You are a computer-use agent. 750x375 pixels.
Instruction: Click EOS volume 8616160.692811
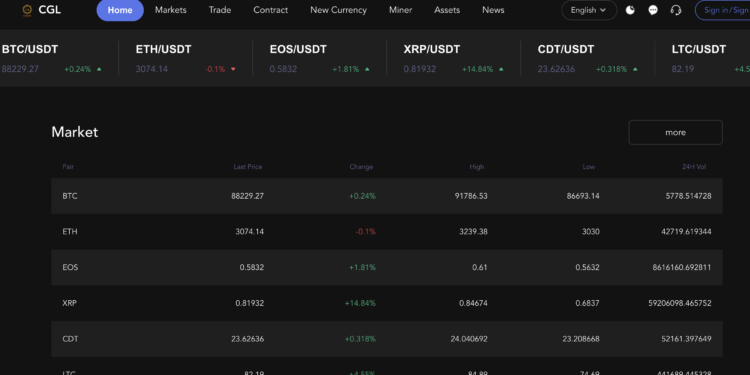click(682, 267)
